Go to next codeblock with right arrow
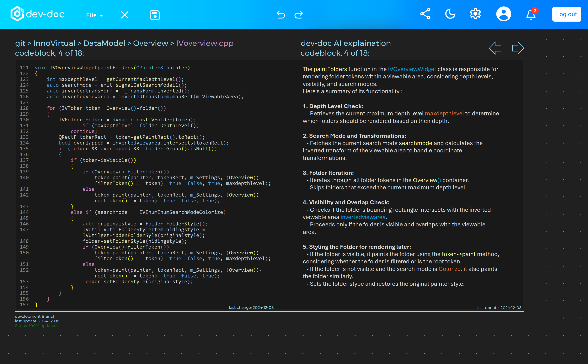 [518, 48]
